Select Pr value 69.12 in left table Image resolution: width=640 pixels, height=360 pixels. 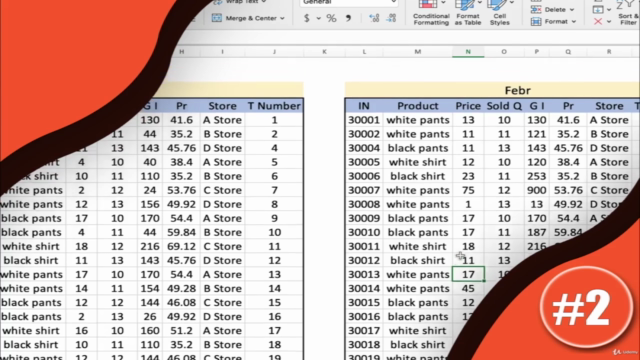(181, 247)
